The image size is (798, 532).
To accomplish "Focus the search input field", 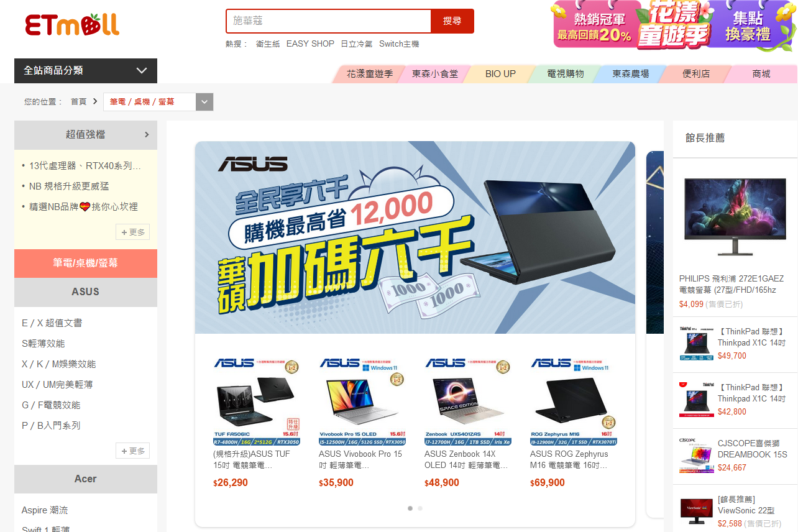I will point(328,21).
